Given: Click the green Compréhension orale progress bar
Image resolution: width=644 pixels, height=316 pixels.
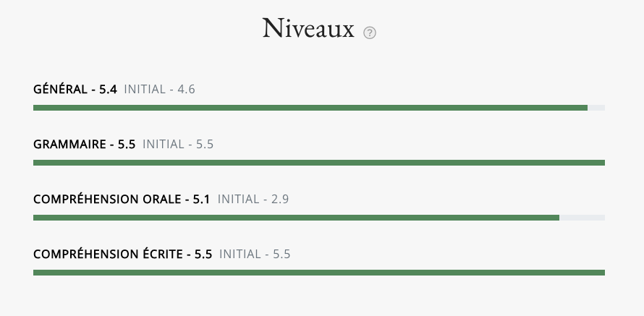Looking at the screenshot, I should click(296, 218).
